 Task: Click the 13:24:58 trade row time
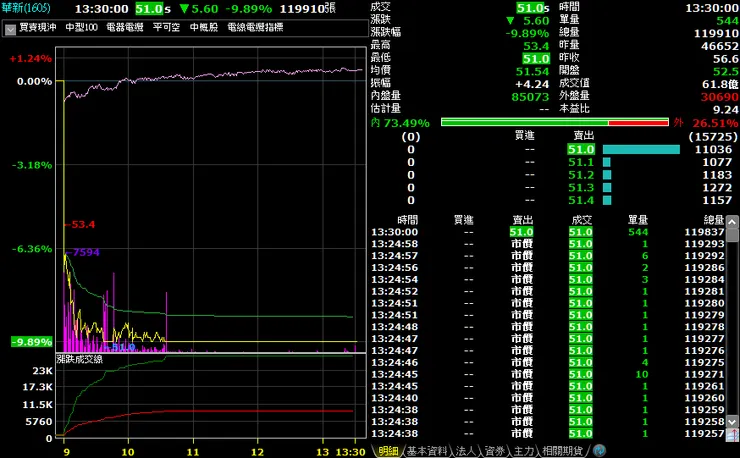click(395, 244)
